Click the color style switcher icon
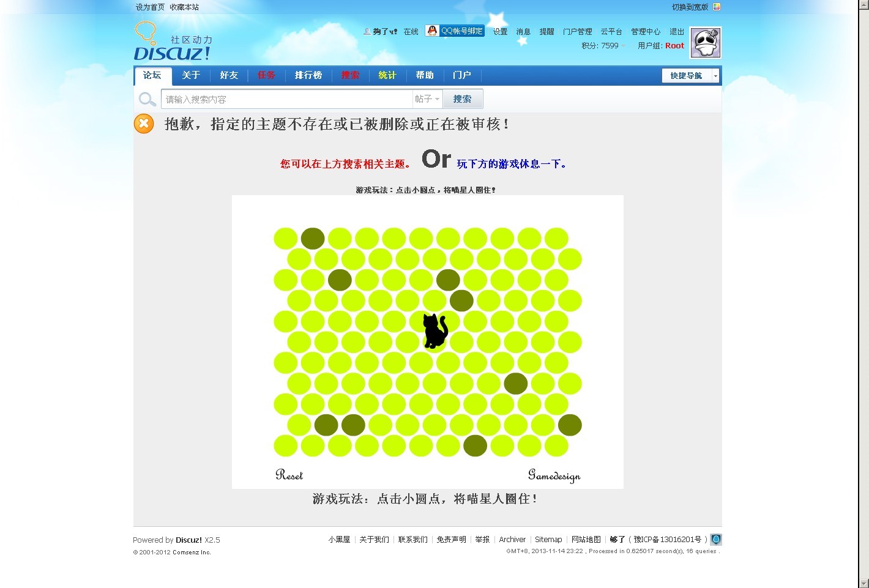This screenshot has height=588, width=869. tap(717, 7)
